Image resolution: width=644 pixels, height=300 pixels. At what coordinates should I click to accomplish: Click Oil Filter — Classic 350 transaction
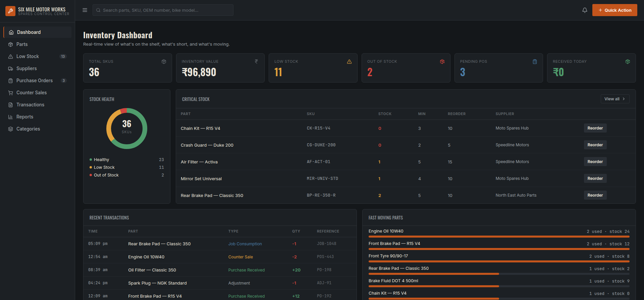click(152, 270)
